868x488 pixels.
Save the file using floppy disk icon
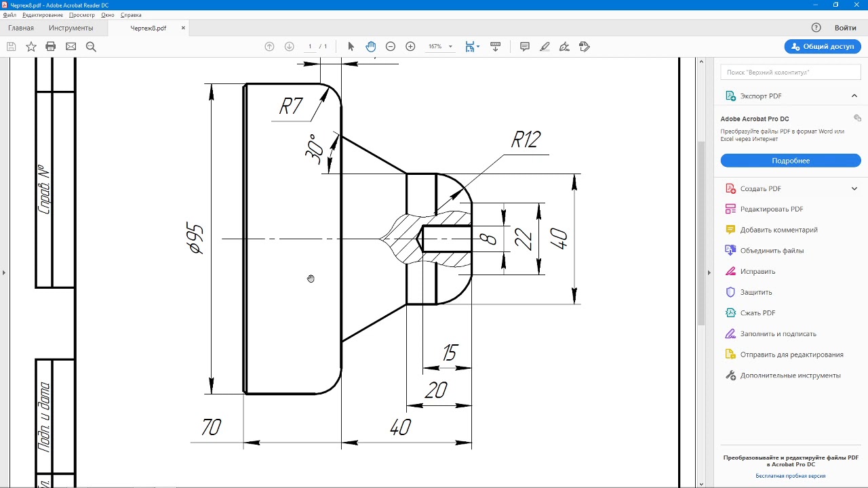click(11, 47)
